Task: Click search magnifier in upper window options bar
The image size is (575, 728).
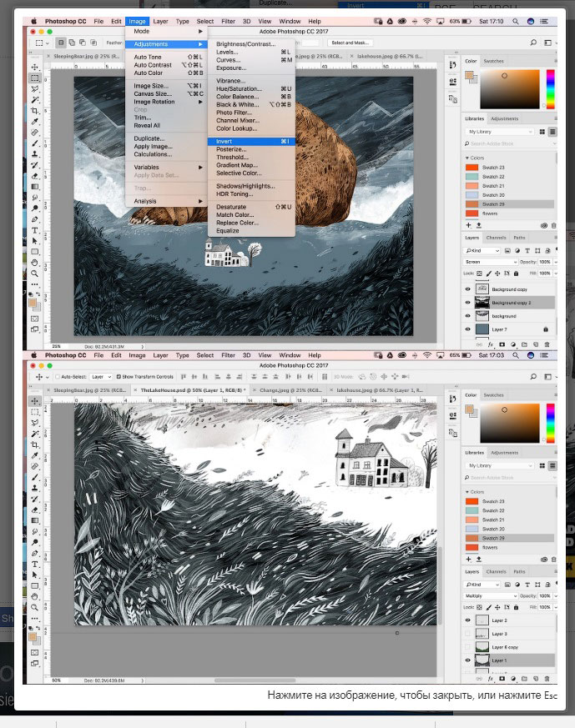Action: (x=533, y=43)
